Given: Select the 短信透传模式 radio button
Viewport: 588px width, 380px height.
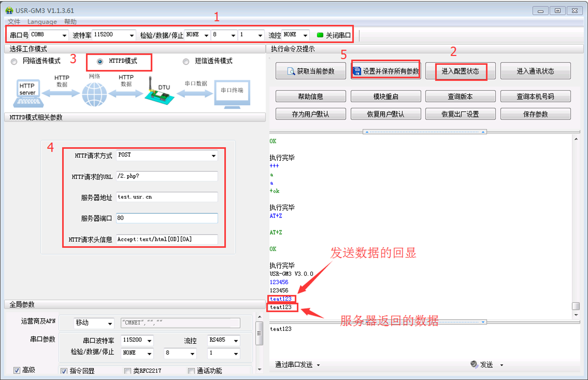Looking at the screenshot, I should pos(186,61).
